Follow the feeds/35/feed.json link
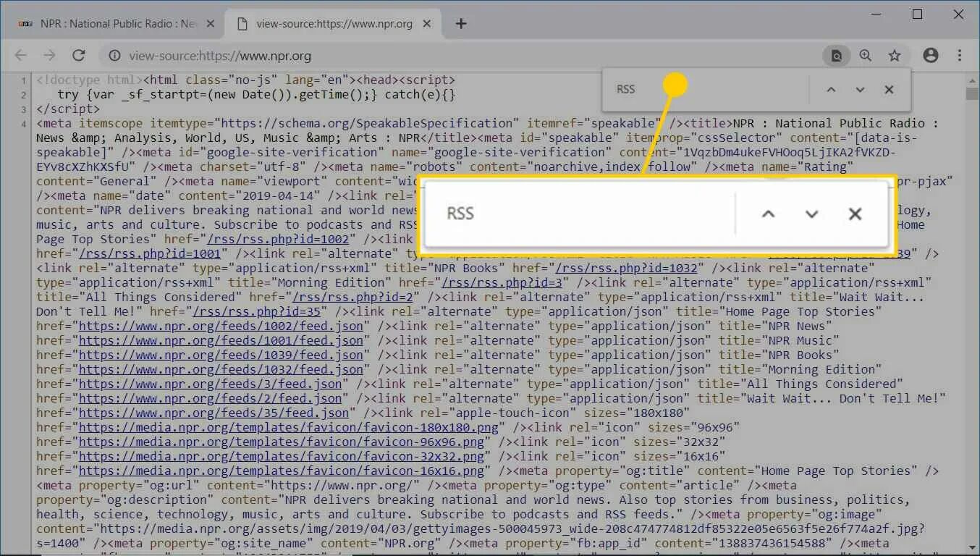The image size is (980, 556). [x=214, y=413]
